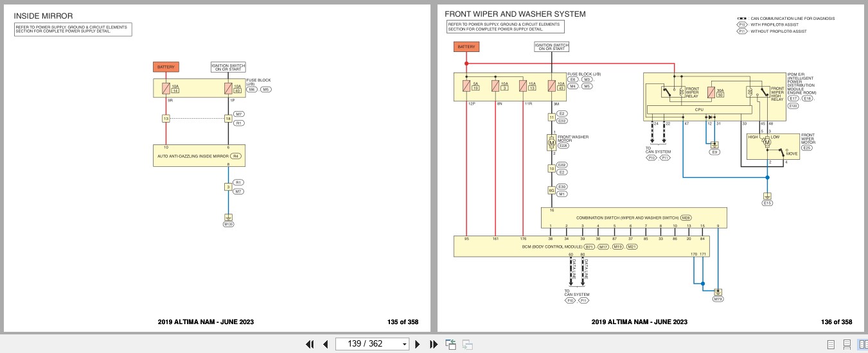The height and width of the screenshot is (353, 868).
Task: Click the '2019 ALTIMA NAM - JUNE 2023' footer on page 135
Action: pyautogui.click(x=206, y=322)
